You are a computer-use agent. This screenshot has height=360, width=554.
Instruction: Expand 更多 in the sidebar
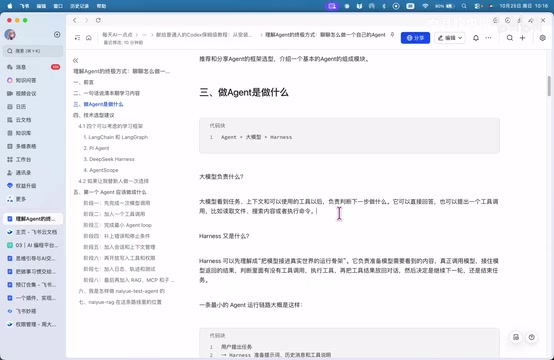(x=33, y=199)
